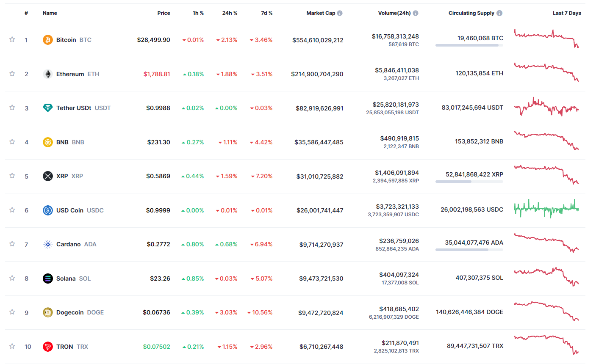Viewport: 596px width, 364px height.
Task: Sort by Circulating Supply column header
Action: pyautogui.click(x=471, y=13)
